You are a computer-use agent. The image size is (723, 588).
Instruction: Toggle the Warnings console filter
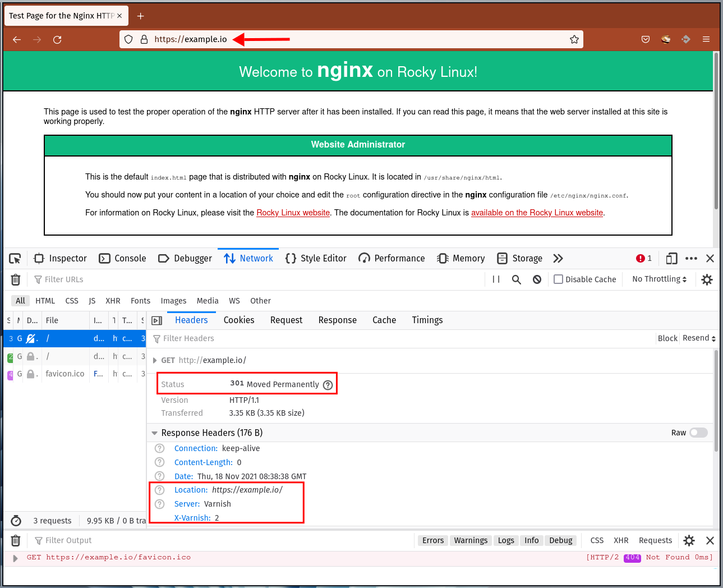click(471, 540)
